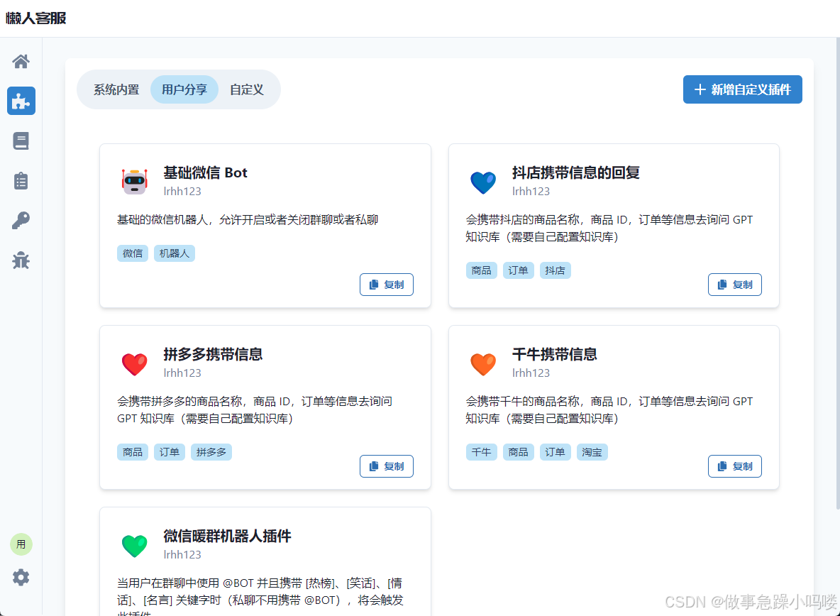Click the 微信 tag on 基础微信 Bot

pos(133,253)
